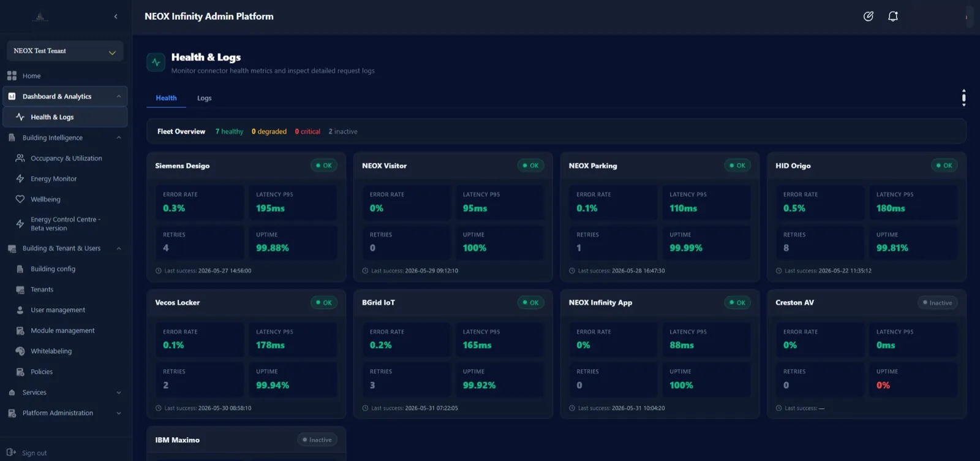980x461 pixels.
Task: Click the Wellbeing heart icon
Action: (20, 199)
